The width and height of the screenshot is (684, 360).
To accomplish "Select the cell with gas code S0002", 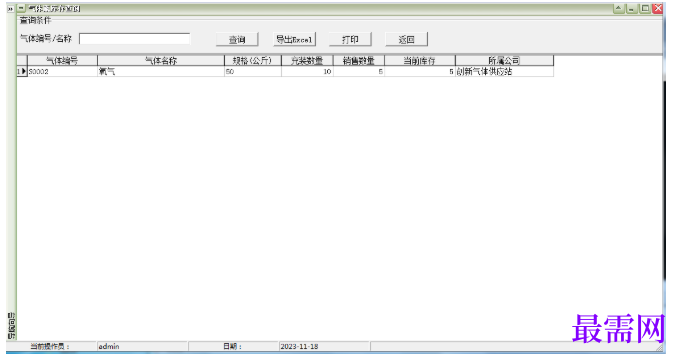I will click(62, 72).
